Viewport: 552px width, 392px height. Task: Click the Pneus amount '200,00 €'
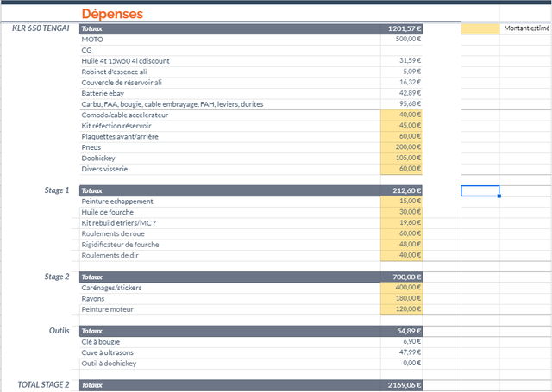point(401,147)
